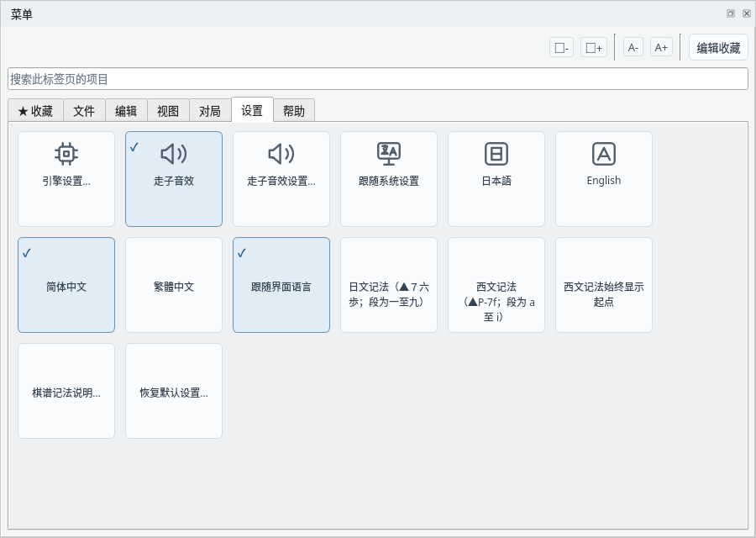This screenshot has width=756, height=538.
Task: Click the 编辑收藏 button
Action: pyautogui.click(x=718, y=48)
